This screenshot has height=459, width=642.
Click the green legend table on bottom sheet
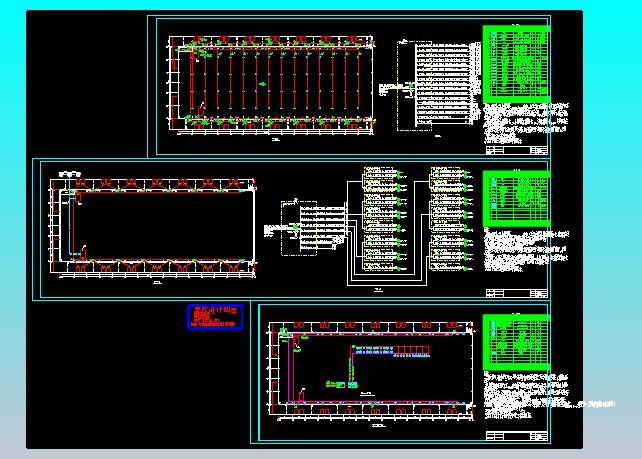click(x=516, y=342)
